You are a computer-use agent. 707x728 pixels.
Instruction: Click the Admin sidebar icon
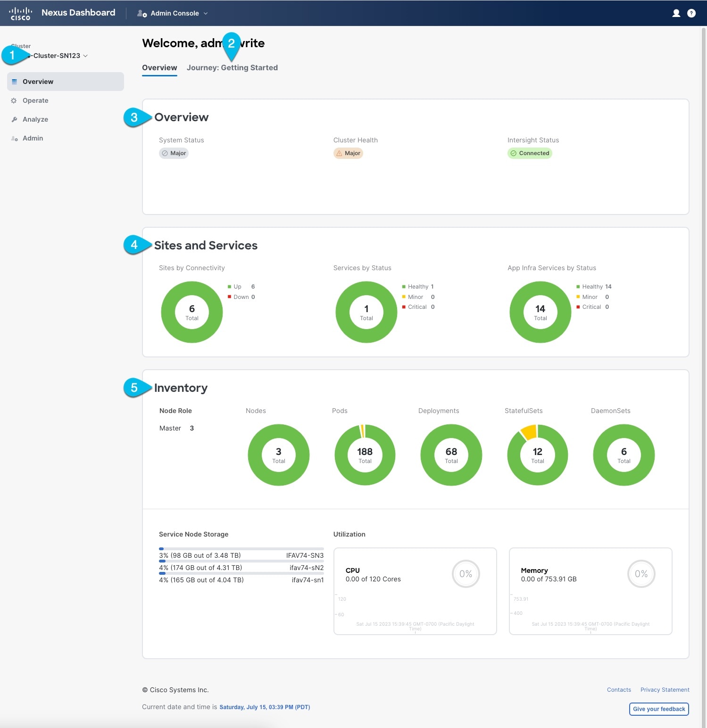click(14, 138)
